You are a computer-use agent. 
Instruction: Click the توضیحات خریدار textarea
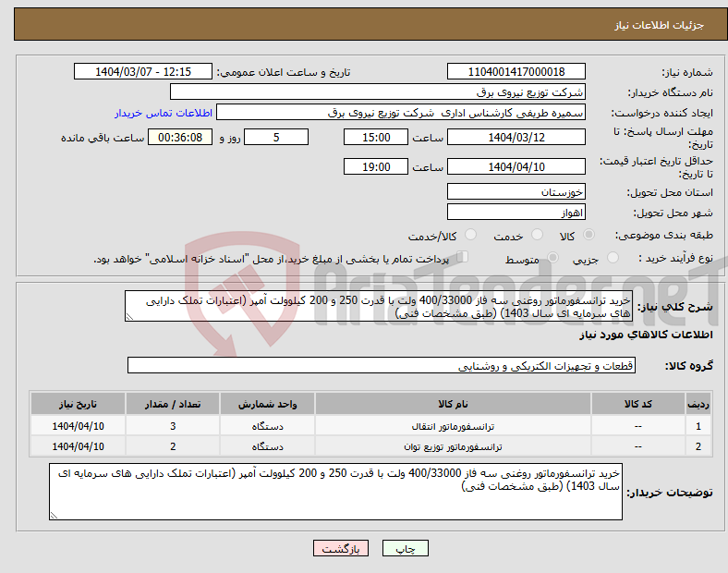pyautogui.click(x=335, y=492)
